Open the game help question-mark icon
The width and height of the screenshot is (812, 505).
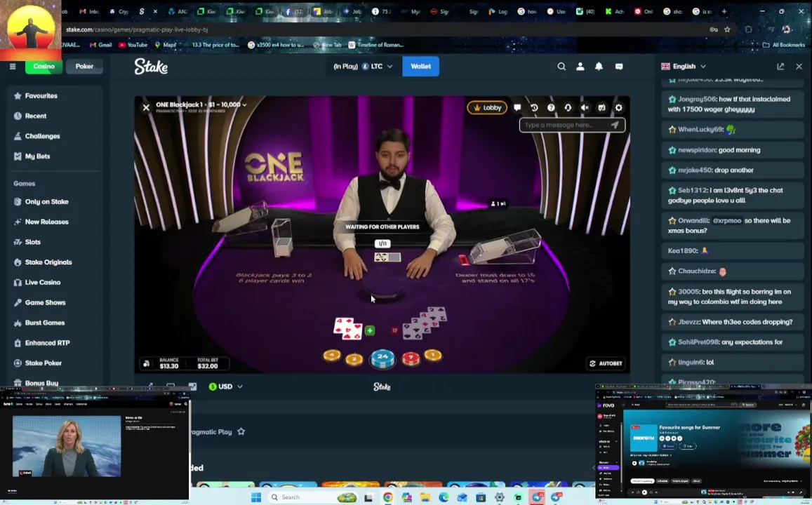point(551,107)
